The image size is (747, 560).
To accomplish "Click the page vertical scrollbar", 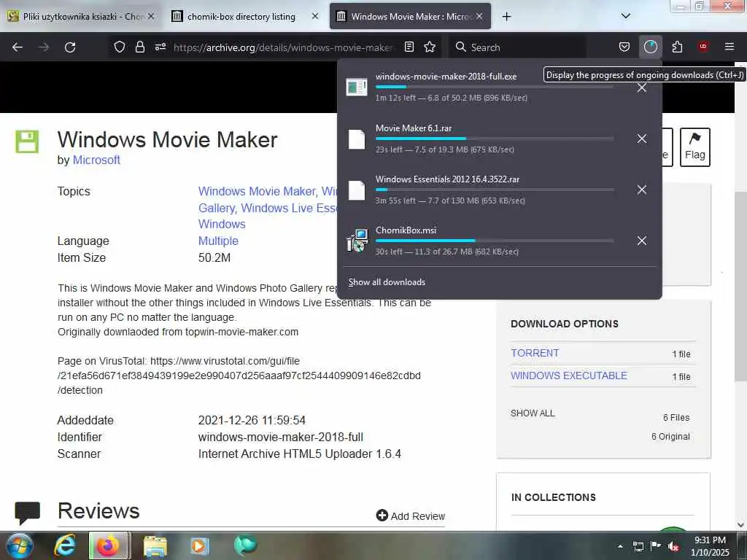I will click(x=740, y=286).
